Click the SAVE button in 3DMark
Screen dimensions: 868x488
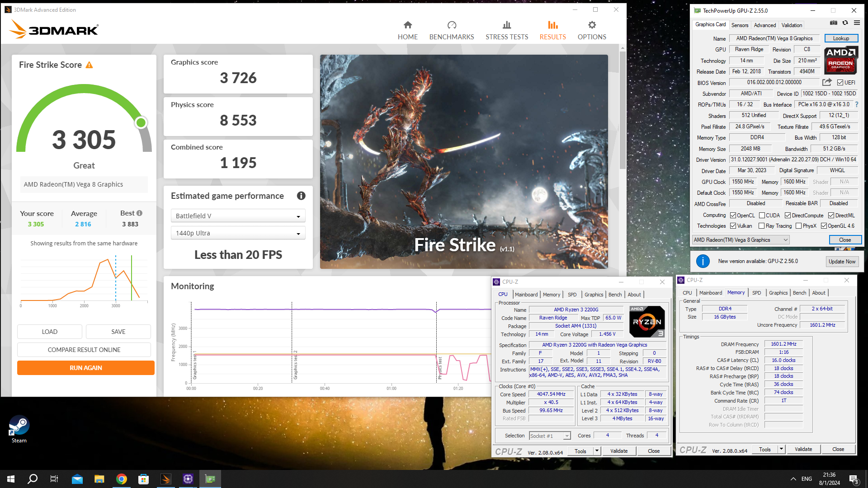[x=118, y=332]
